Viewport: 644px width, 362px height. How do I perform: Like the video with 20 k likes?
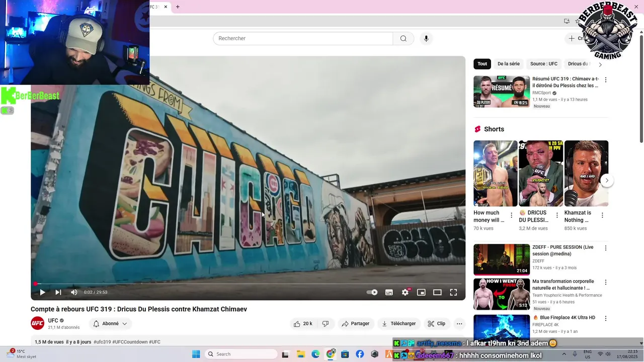click(303, 324)
